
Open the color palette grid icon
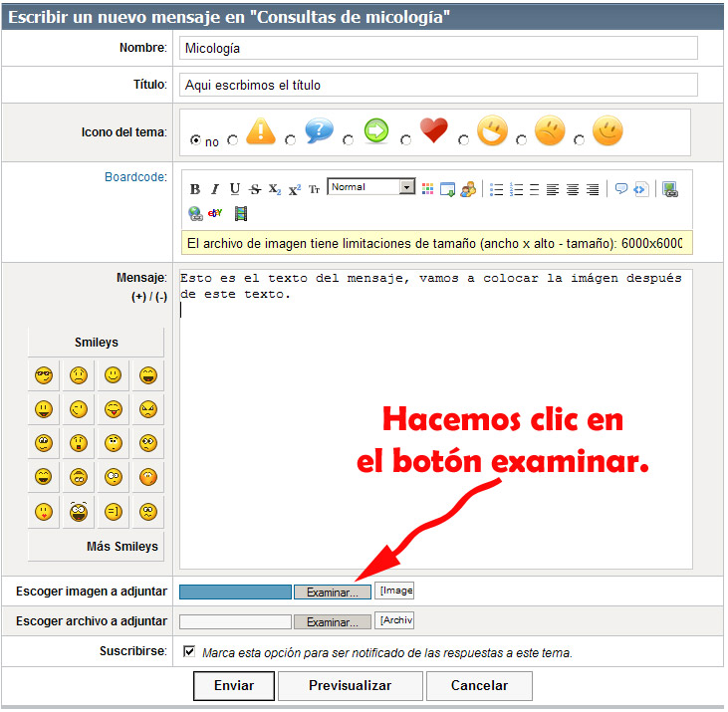click(x=428, y=189)
